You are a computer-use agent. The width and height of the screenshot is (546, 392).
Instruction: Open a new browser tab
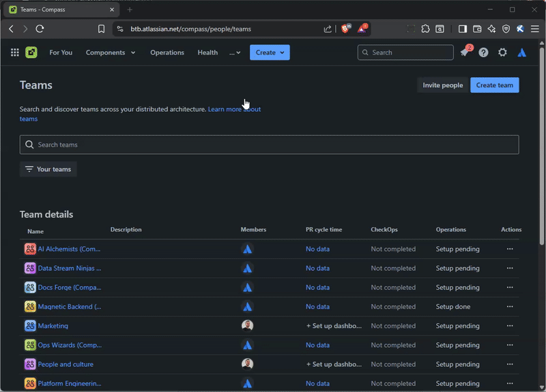[130, 10]
